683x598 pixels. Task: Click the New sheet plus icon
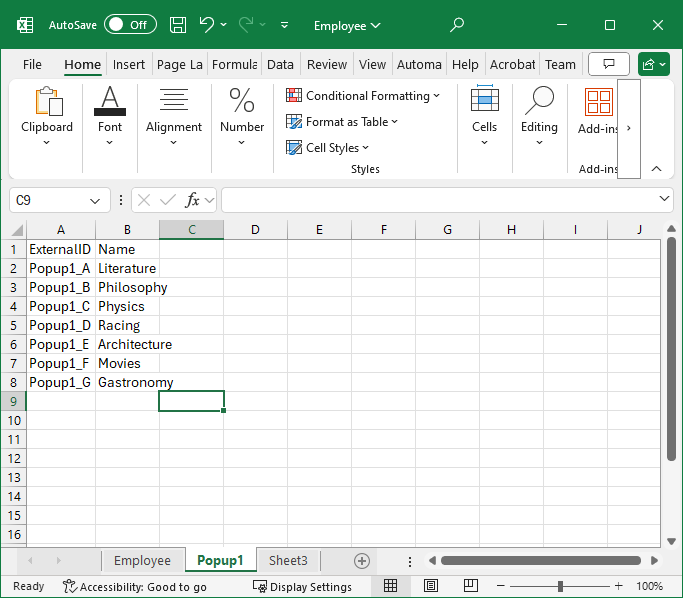362,561
